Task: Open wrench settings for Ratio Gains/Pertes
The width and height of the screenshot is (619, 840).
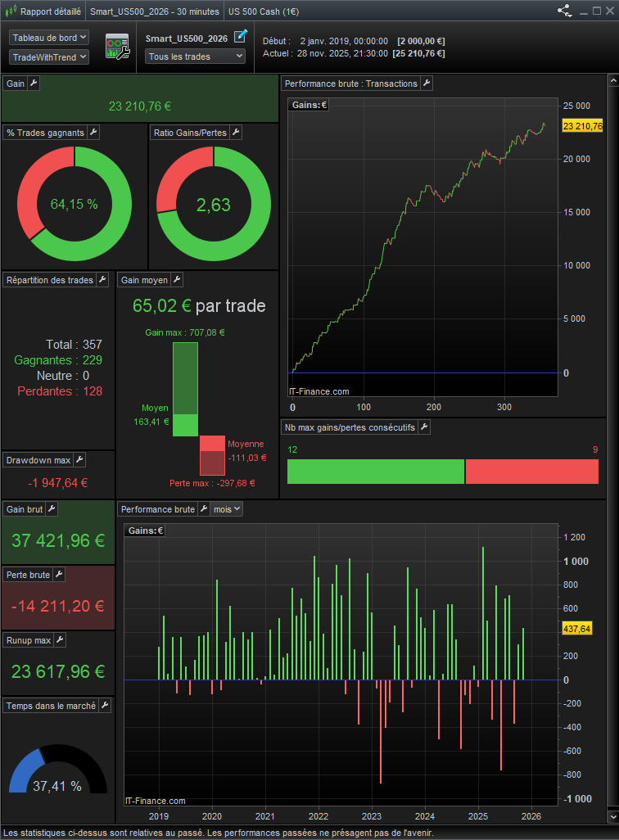Action: click(x=236, y=133)
